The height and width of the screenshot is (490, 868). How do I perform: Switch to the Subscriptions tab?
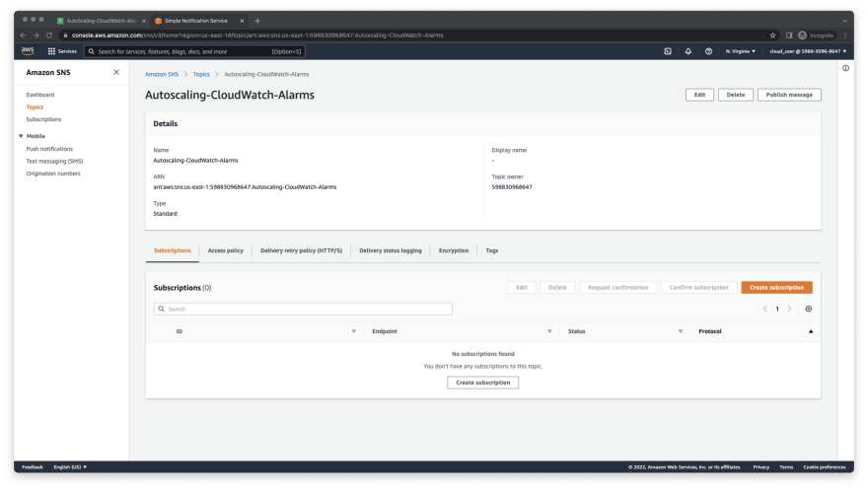pos(173,250)
